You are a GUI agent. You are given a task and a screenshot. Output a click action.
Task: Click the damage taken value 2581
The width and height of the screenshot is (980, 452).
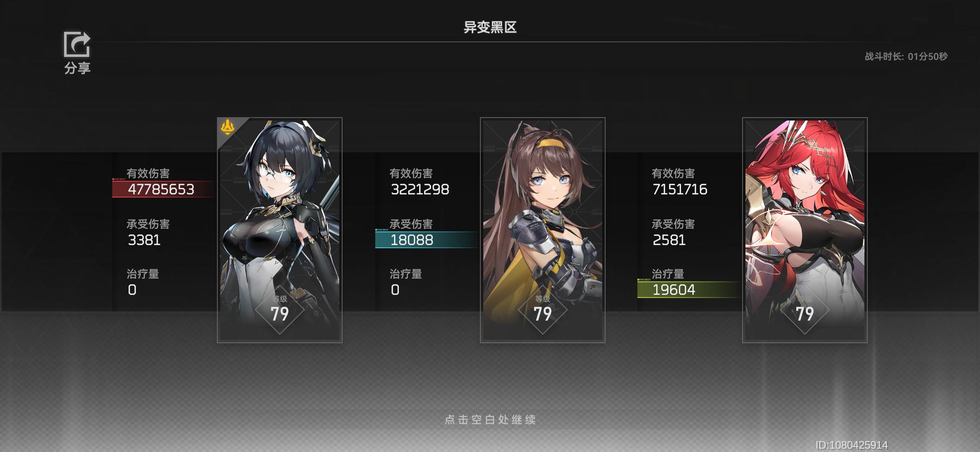[x=669, y=240]
